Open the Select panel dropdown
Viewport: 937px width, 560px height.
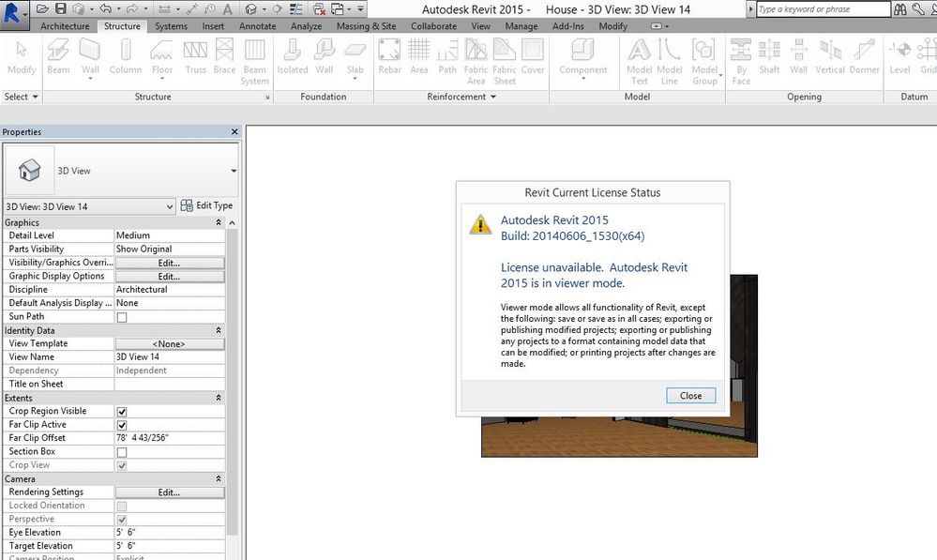click(21, 97)
